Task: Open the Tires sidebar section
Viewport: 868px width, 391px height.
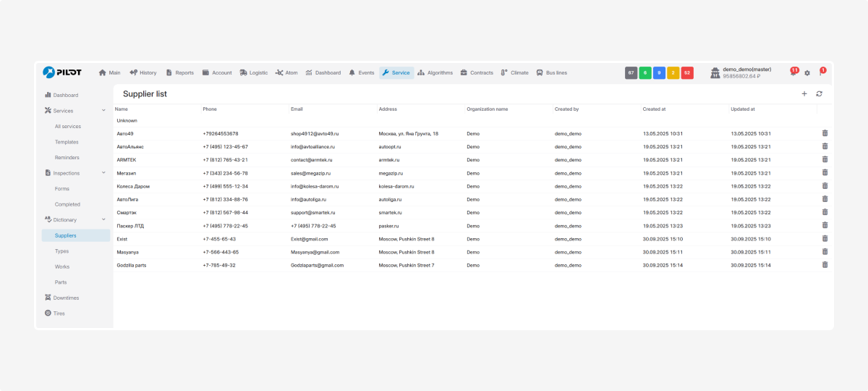Action: (x=59, y=314)
